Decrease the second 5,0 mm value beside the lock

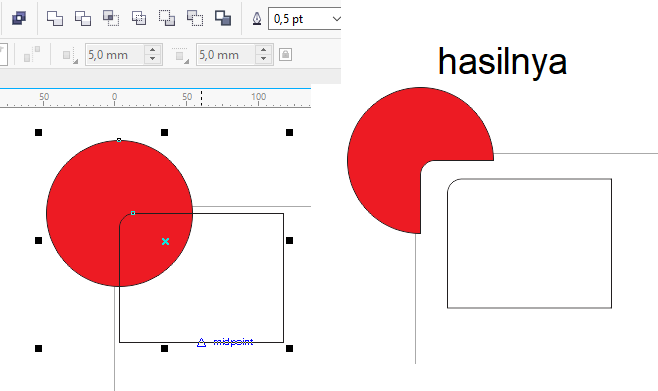pyautogui.click(x=264, y=60)
